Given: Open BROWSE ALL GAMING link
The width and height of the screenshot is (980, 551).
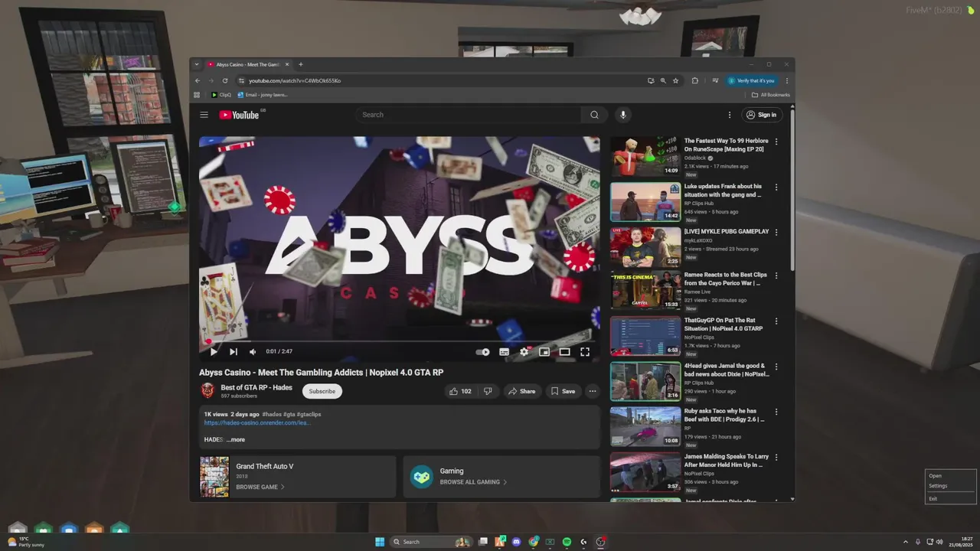Looking at the screenshot, I should click(473, 482).
